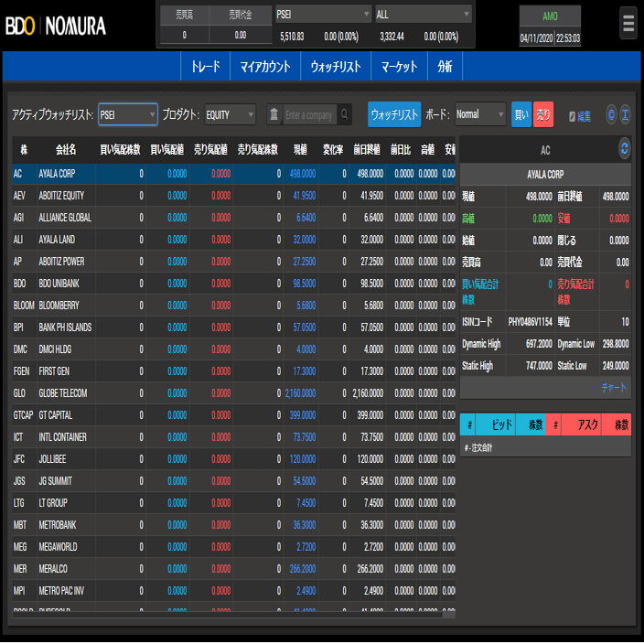644x644 pixels.
Task: Select the DMCI HLDG row
Action: pos(233,349)
